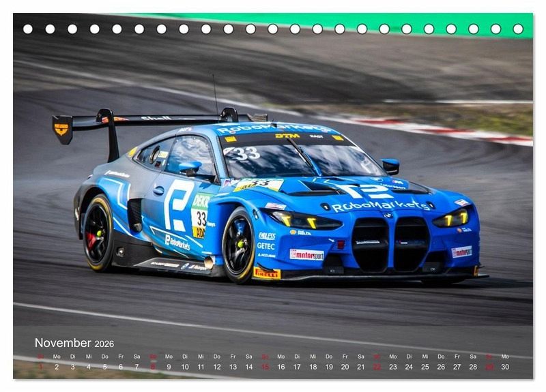The image size is (546, 392).
Task: Click the blue side mirror on driver door
Action: click(x=190, y=168)
